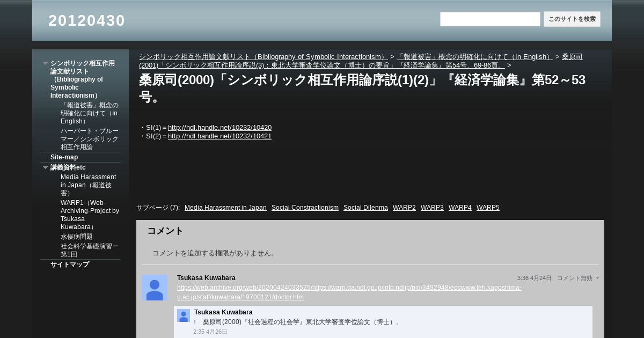644x338 pixels.
Task: Breadcrumb: 桑原司(2001) シンボリック相互作用論序説(3)
Action: (x=361, y=61)
